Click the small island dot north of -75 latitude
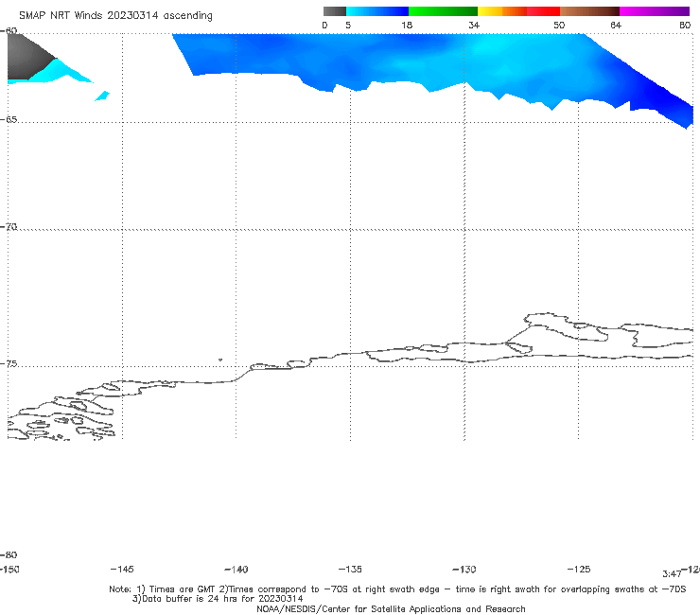This screenshot has width=700, height=615. pos(220,360)
